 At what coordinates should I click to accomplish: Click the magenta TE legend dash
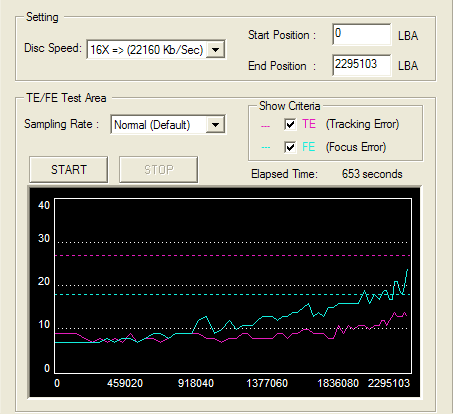(x=265, y=126)
